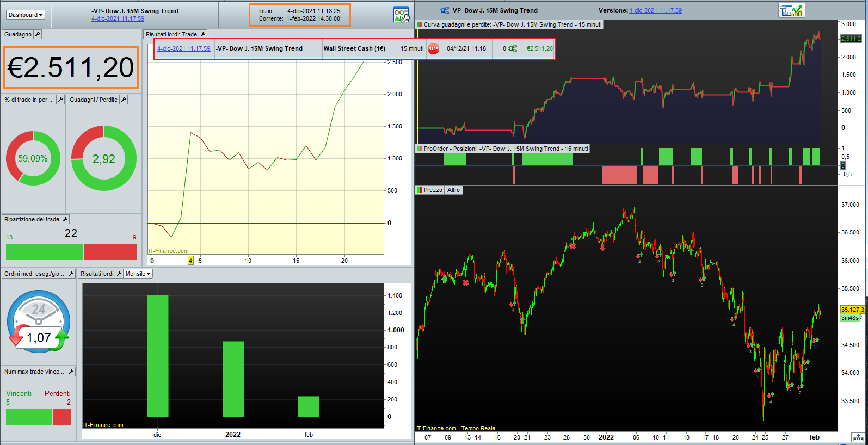This screenshot has height=445, width=868.
Task: Click the green €2.511,20 in trading system row
Action: tap(539, 48)
